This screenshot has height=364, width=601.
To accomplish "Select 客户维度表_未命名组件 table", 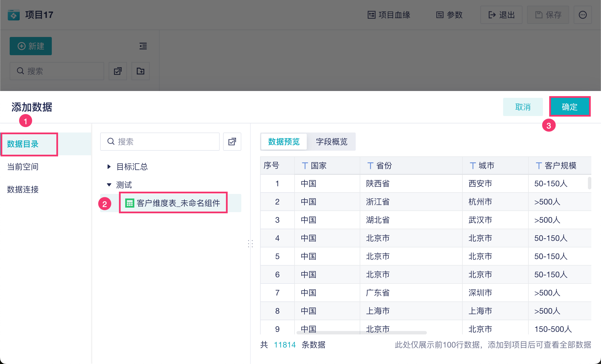I will point(178,203).
